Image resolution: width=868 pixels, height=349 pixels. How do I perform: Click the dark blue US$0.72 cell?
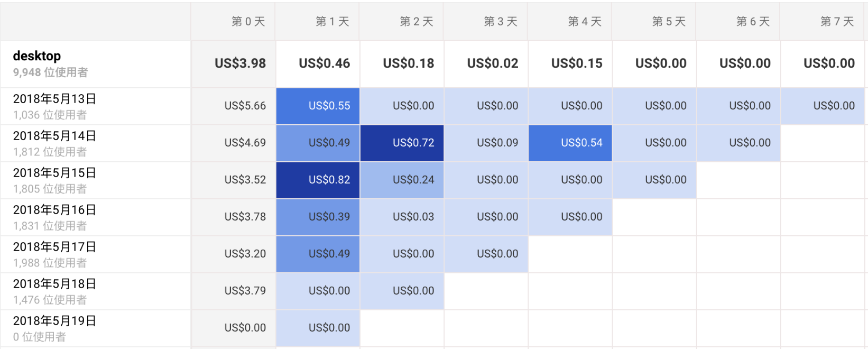[413, 143]
